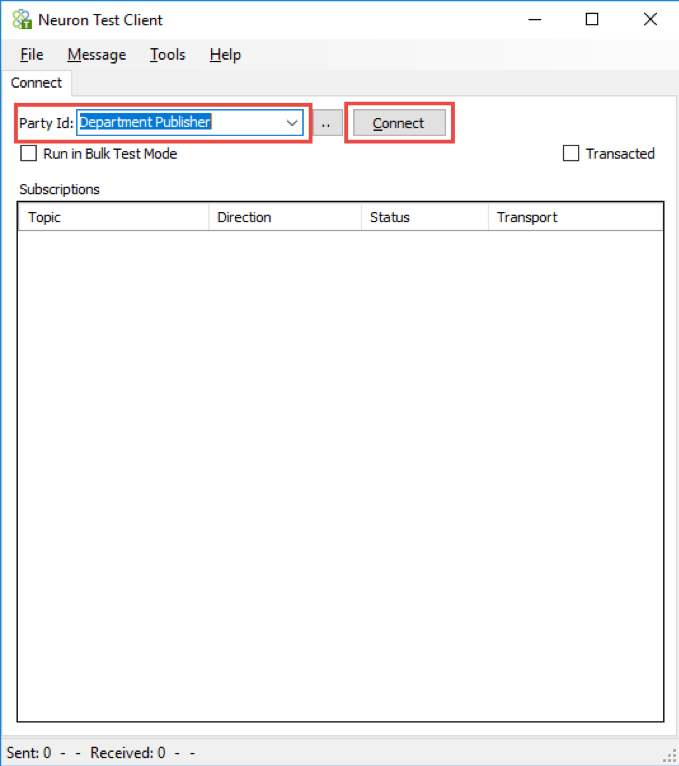Click the resize grip in status bar
679x766 pixels.
(670, 756)
